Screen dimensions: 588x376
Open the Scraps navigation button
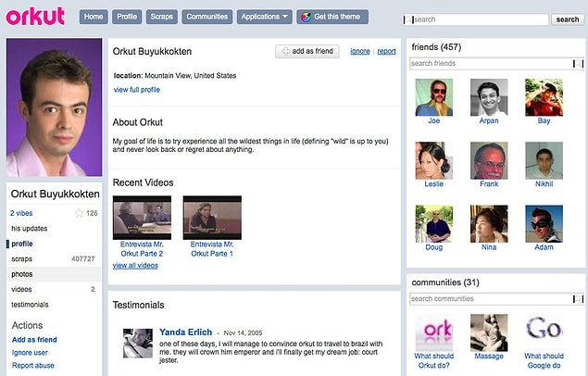162,17
